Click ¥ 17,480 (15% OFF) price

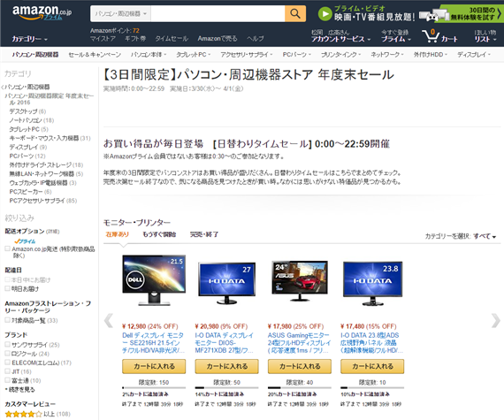coord(369,326)
